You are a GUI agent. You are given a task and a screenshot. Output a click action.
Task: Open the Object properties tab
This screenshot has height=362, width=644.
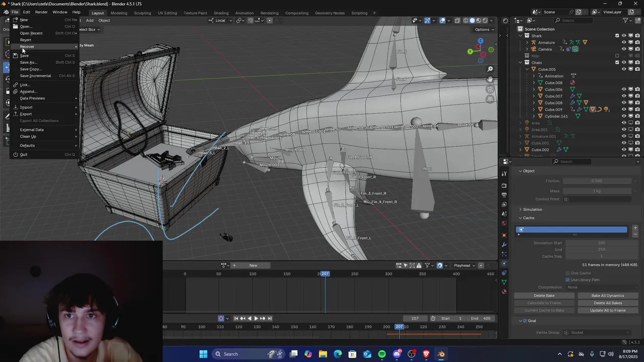[504, 235]
